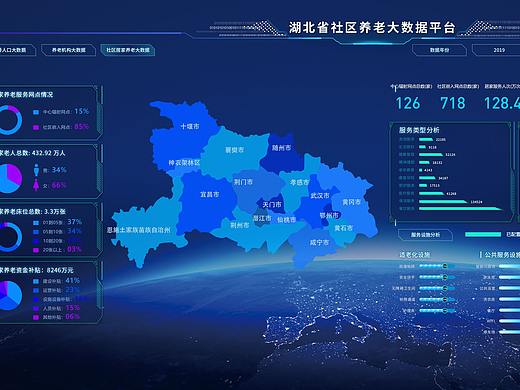Click the longest bottom bar in 服务类型分析

tap(461, 209)
